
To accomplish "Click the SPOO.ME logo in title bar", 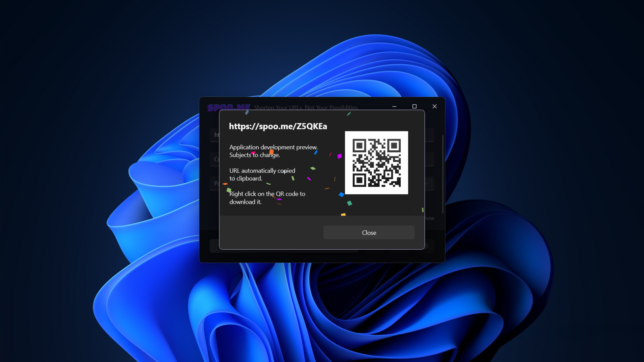I will point(229,108).
